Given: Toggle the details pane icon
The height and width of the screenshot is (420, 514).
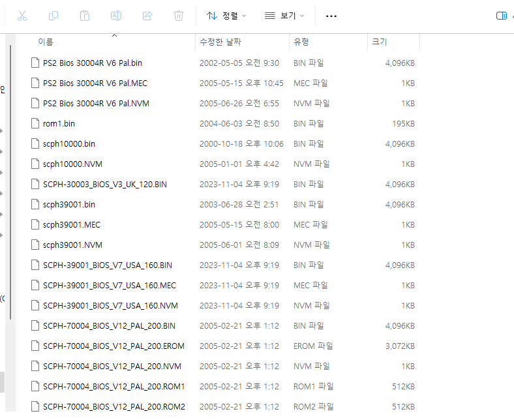Looking at the screenshot, I should (502, 16).
